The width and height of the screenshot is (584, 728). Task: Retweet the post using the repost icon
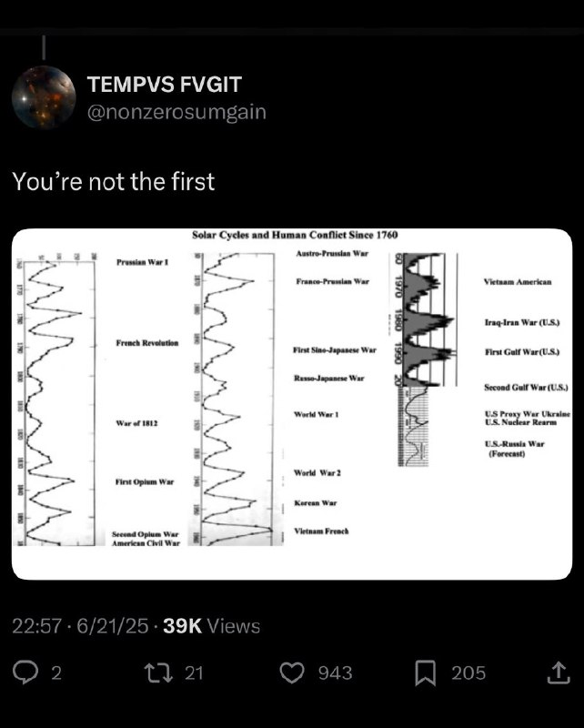click(158, 672)
